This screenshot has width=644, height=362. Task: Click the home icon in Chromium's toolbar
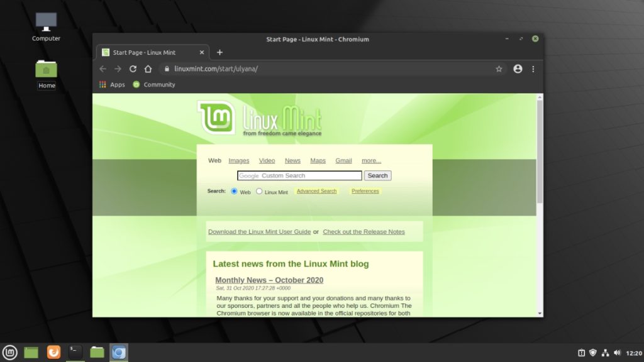147,69
